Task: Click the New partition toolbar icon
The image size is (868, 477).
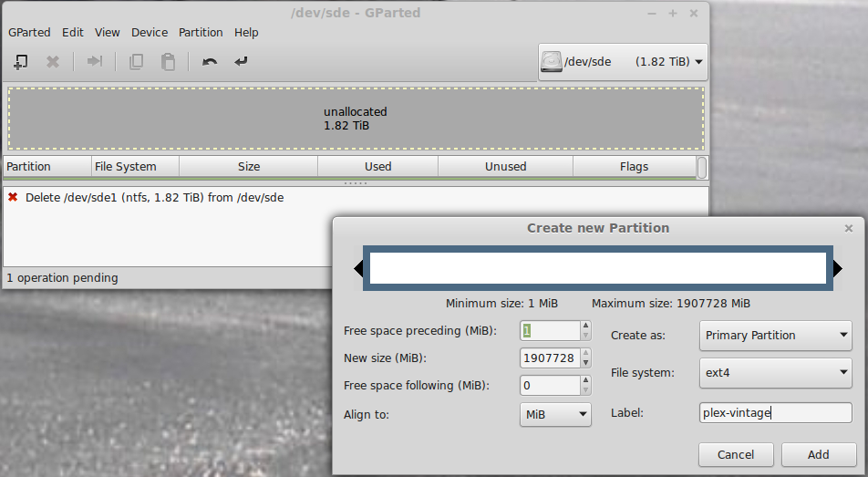Action: [x=20, y=61]
